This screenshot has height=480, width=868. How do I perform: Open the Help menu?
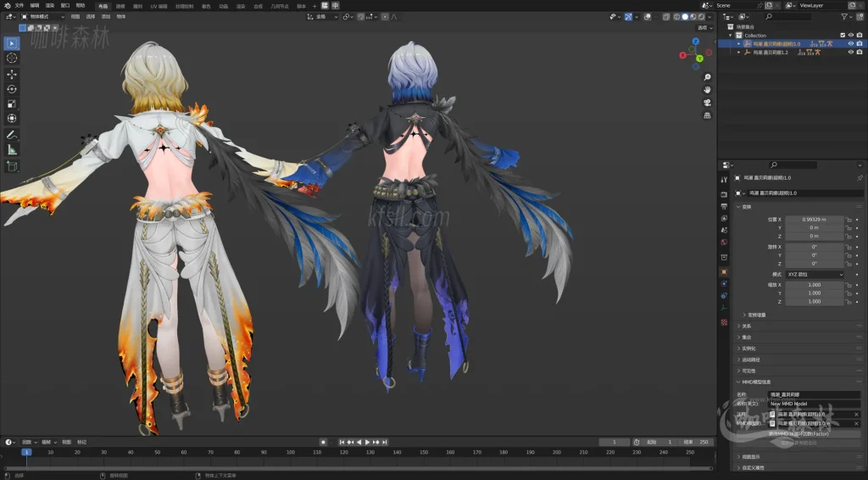[81, 6]
